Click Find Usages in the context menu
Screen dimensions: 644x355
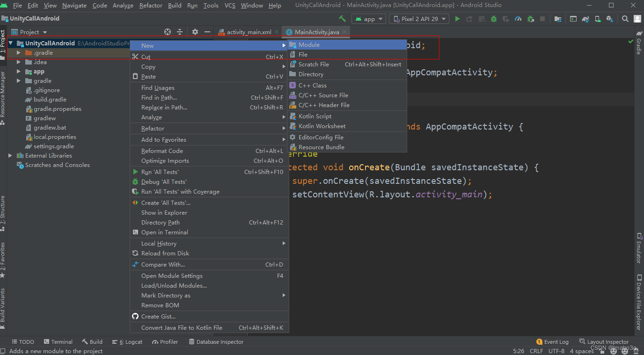click(209, 87)
